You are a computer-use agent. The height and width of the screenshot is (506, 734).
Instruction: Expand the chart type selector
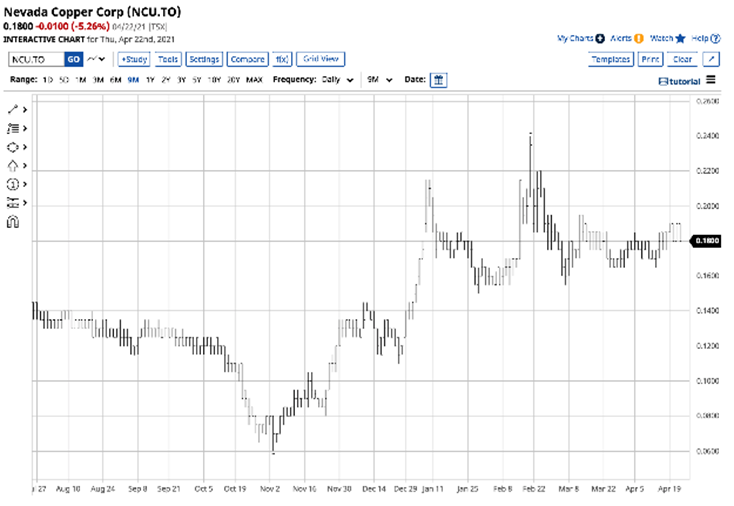[96, 59]
